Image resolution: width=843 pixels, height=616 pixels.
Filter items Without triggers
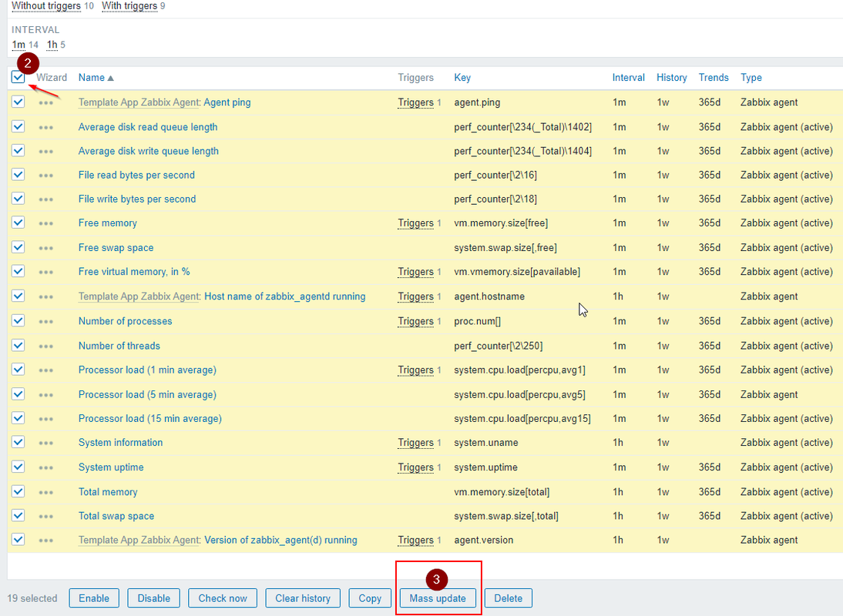click(x=46, y=6)
